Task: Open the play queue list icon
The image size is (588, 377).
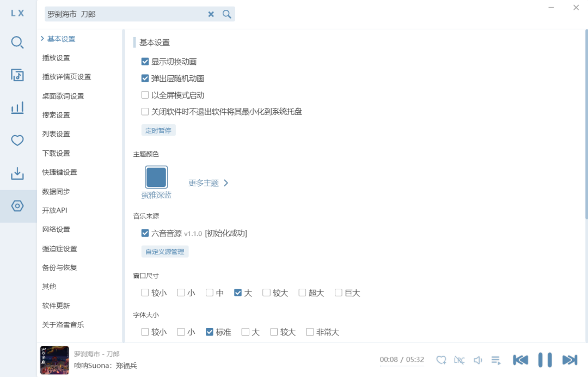Action: [x=496, y=360]
